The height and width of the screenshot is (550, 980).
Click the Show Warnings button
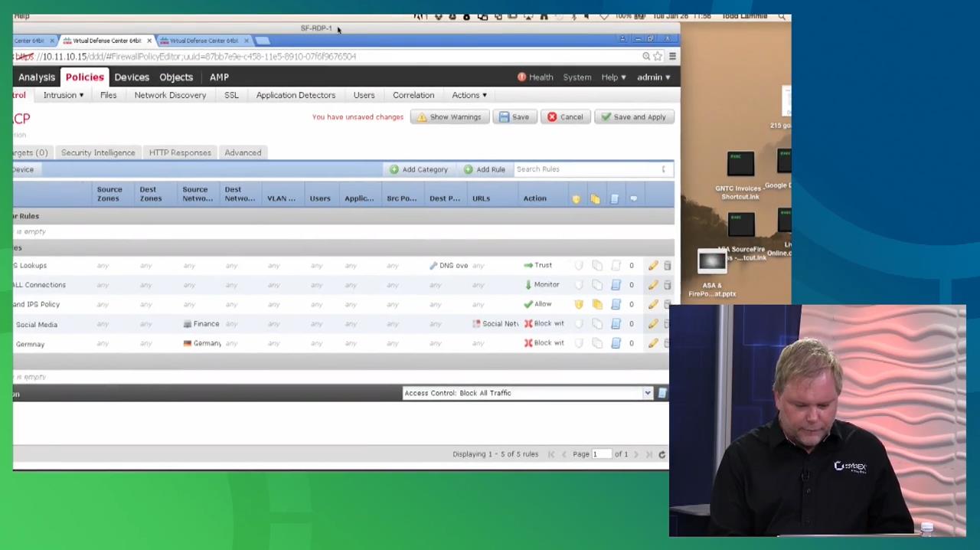(x=449, y=117)
